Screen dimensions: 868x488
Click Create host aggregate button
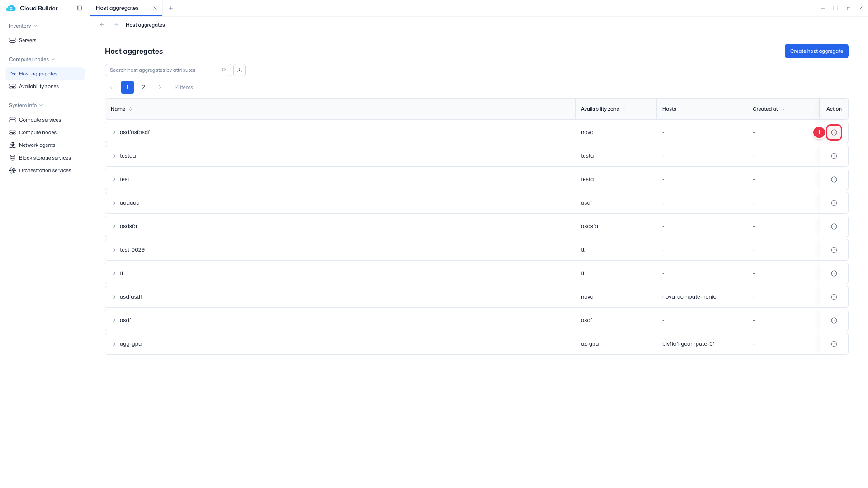click(816, 51)
